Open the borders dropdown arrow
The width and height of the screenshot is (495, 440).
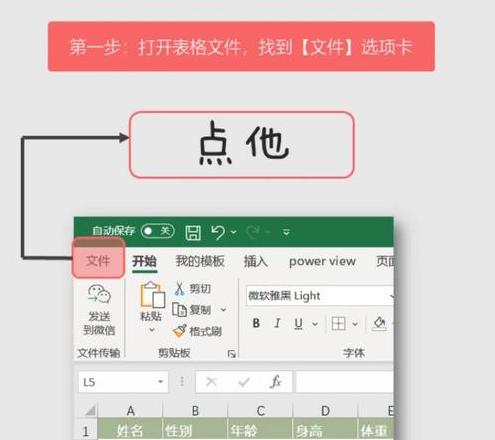355,324
